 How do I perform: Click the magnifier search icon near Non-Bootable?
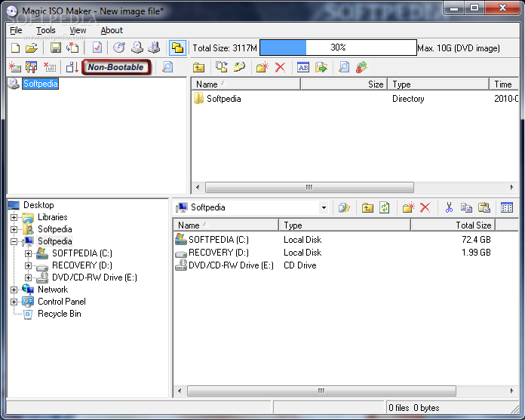[167, 67]
